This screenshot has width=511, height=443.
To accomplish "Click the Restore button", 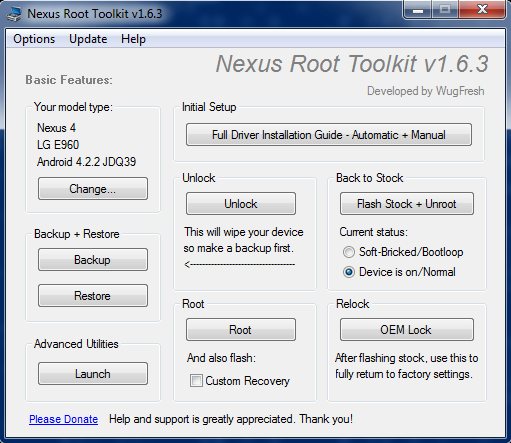I will (93, 296).
